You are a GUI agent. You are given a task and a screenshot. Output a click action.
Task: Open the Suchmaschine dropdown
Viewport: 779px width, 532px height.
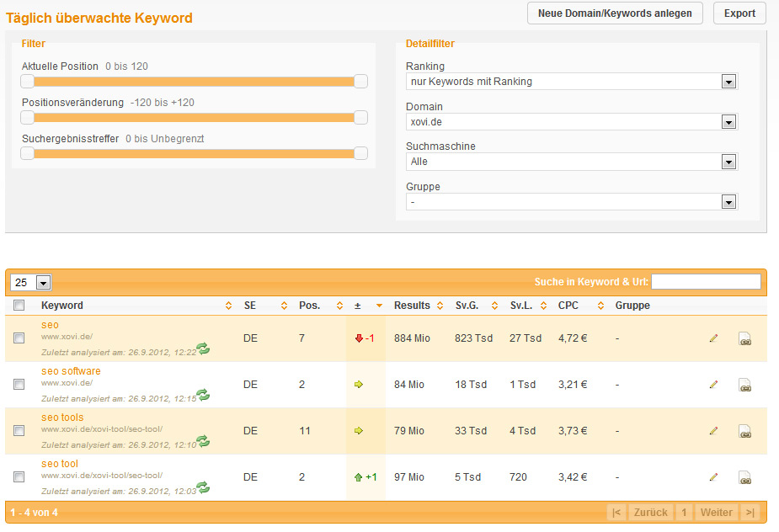pos(572,162)
